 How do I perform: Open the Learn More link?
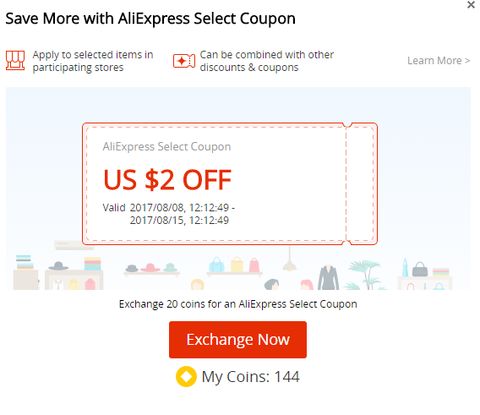438,61
